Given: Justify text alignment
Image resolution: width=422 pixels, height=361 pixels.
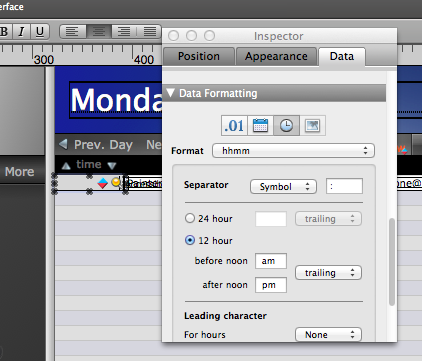Looking at the screenshot, I should pyautogui.click(x=149, y=32).
